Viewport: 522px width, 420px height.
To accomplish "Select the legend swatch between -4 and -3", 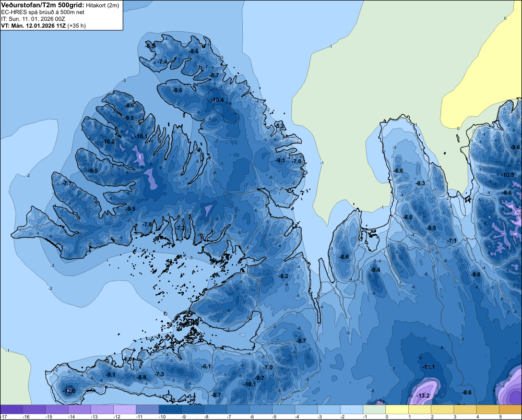I will pyautogui.click(x=306, y=410).
